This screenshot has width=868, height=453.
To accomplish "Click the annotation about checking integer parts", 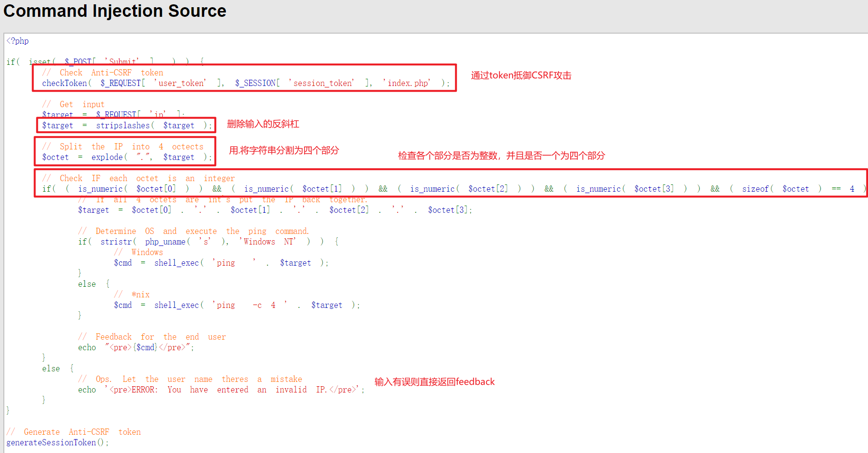I will [x=501, y=156].
